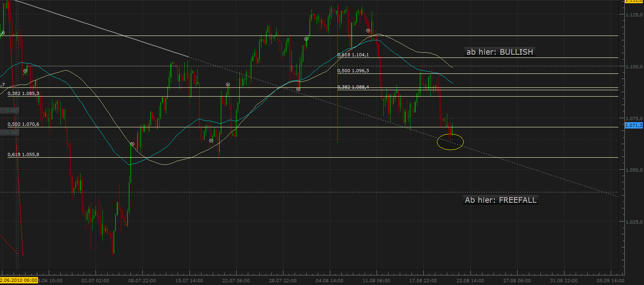Click the circle marker nearest the chart's left edge
The image size is (644, 285).
pyautogui.click(x=25, y=71)
